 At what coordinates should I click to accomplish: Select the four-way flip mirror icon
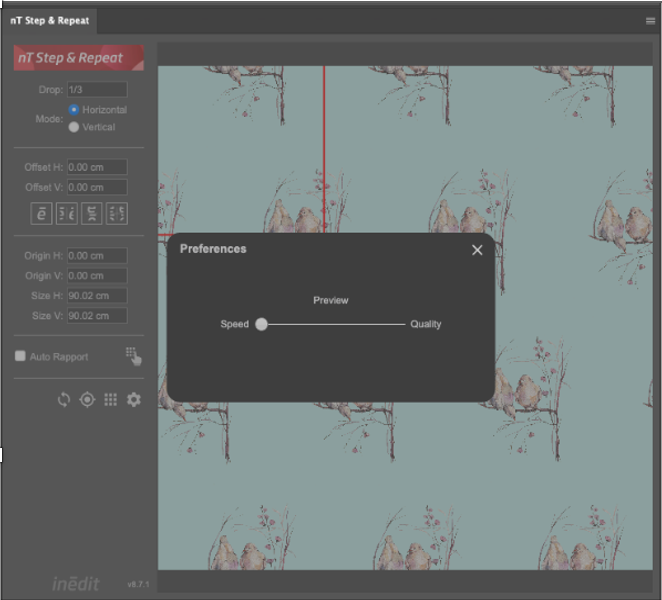point(117,214)
